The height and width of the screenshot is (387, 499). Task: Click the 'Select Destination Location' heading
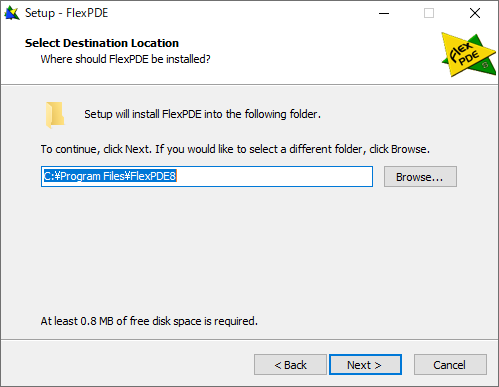[x=102, y=43]
